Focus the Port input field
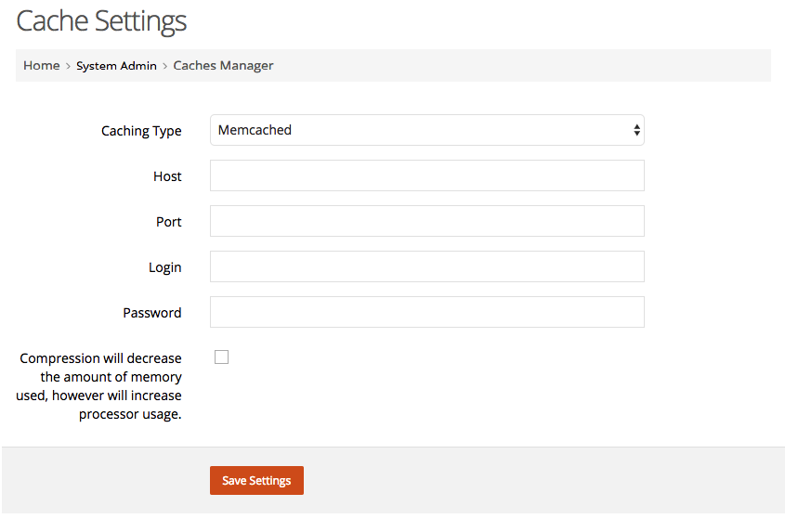 point(427,221)
